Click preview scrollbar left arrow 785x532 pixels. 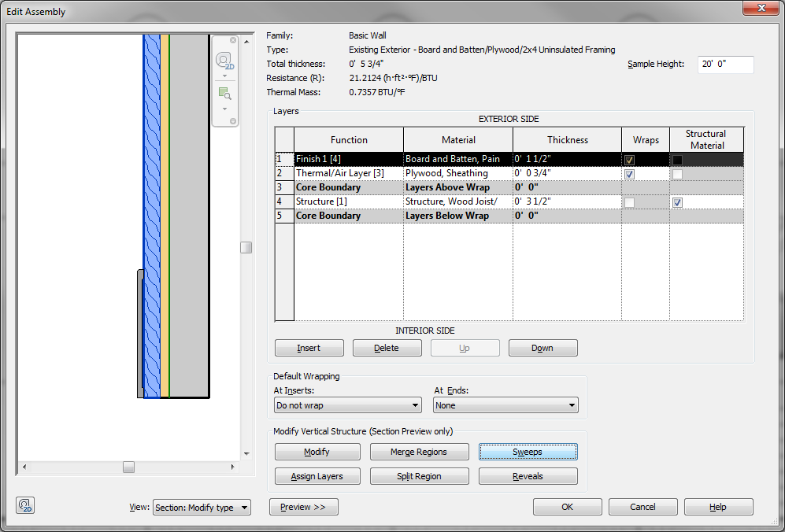[x=24, y=467]
